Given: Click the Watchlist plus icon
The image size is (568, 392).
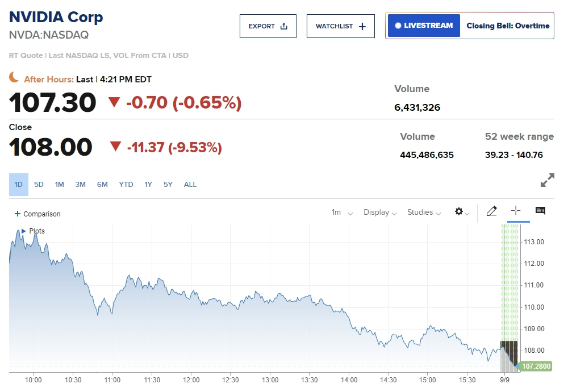Looking at the screenshot, I should coord(362,26).
